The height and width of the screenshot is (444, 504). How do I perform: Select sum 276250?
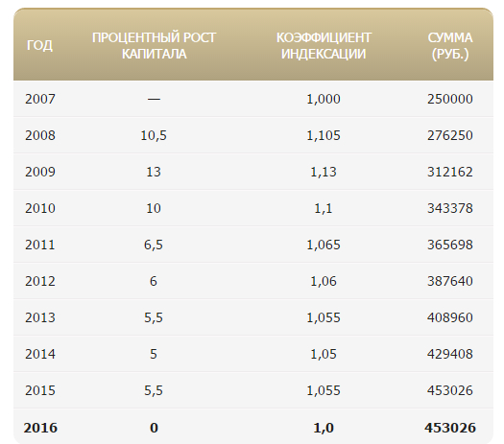coord(450,135)
